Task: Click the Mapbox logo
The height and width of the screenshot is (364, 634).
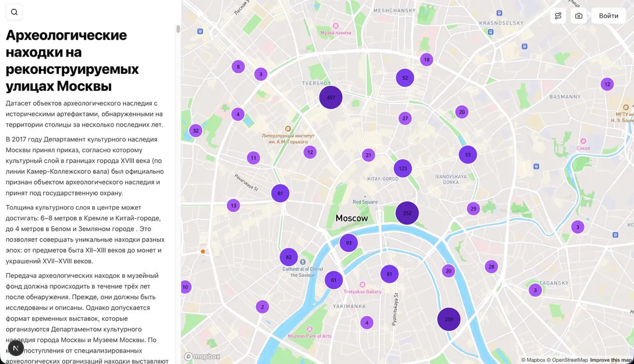Action: click(202, 357)
